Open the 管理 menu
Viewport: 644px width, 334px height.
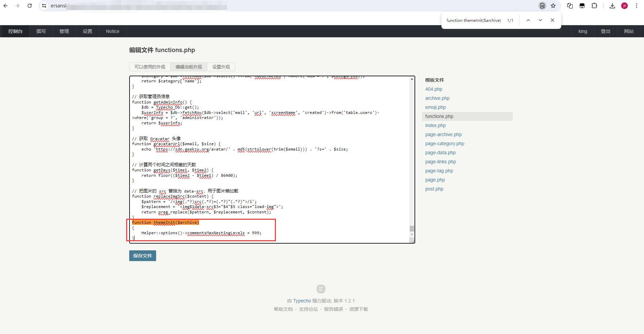coord(64,31)
